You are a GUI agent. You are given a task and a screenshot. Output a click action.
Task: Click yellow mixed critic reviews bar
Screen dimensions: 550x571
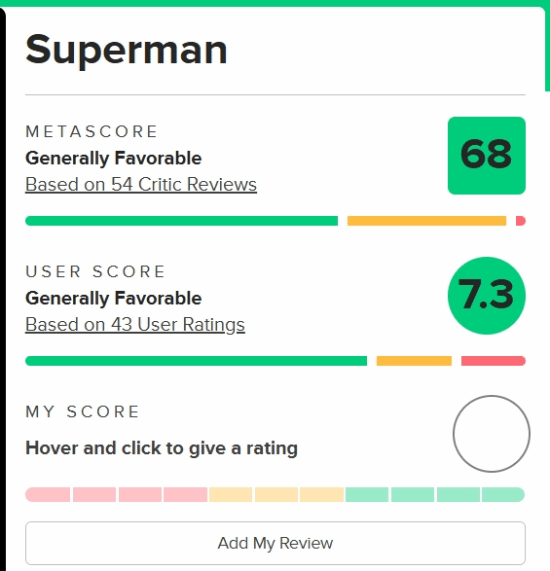(x=427, y=221)
